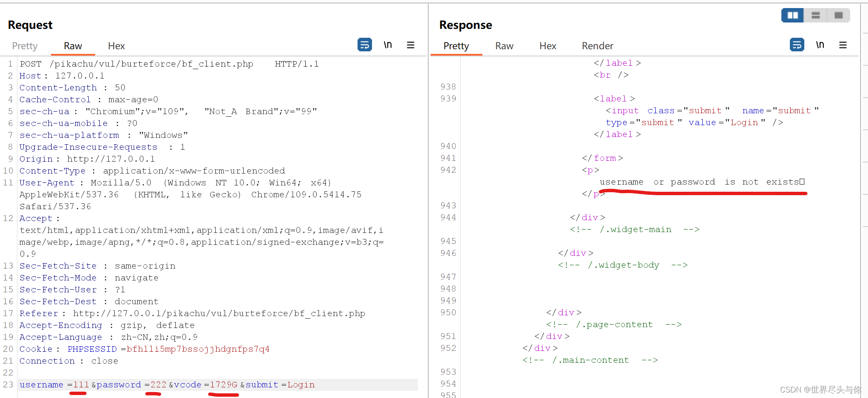Click the username value 111 in body
Screen dimensions: 868x398
click(x=81, y=385)
